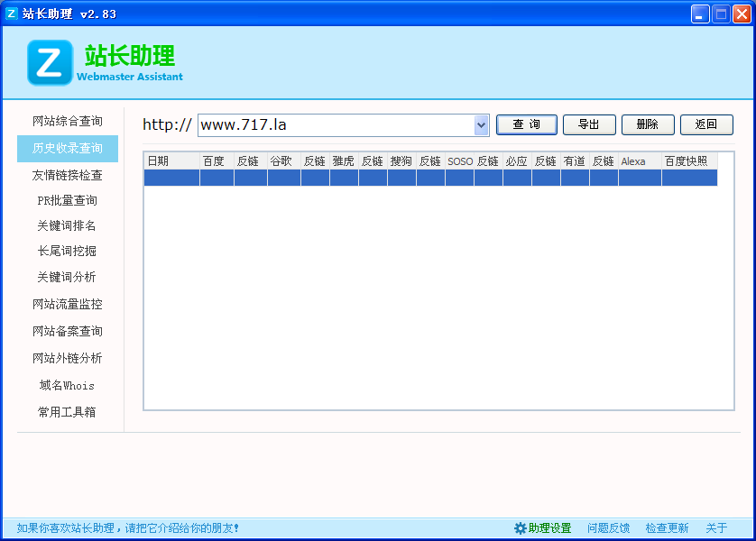
Task: Click the 问题反馈 feedback link
Action: (608, 528)
